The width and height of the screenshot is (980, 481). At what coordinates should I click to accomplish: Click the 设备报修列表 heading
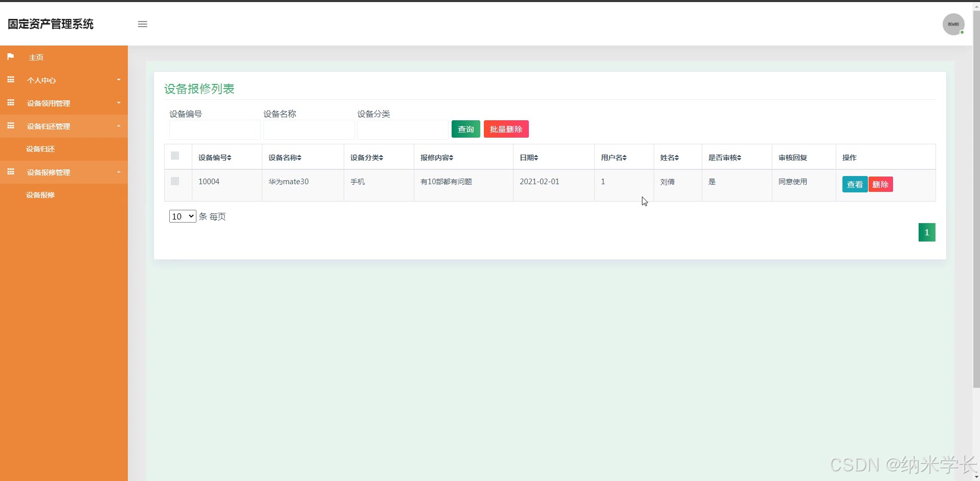click(x=199, y=89)
